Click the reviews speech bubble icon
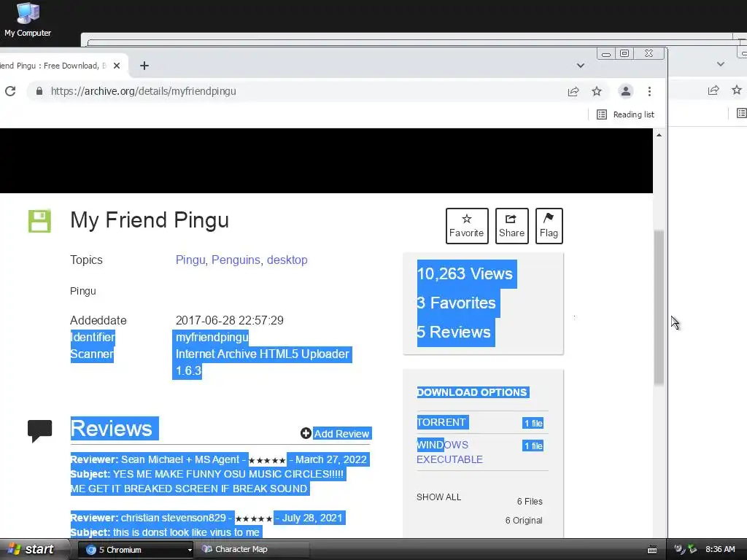This screenshot has height=560, width=747. [x=39, y=431]
